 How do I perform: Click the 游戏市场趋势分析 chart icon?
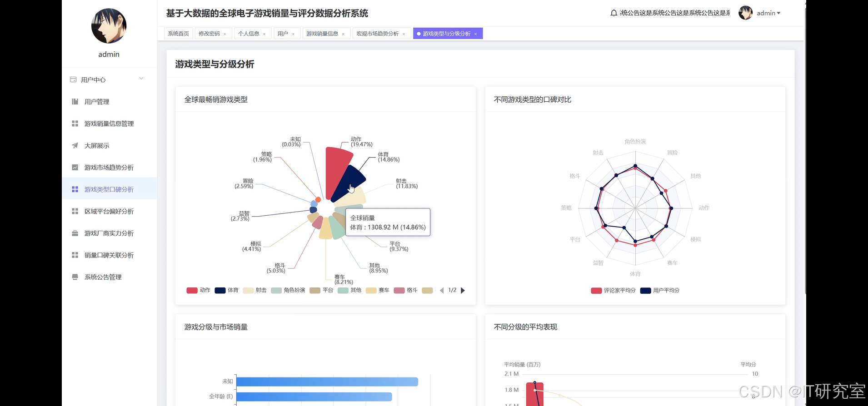tap(75, 168)
